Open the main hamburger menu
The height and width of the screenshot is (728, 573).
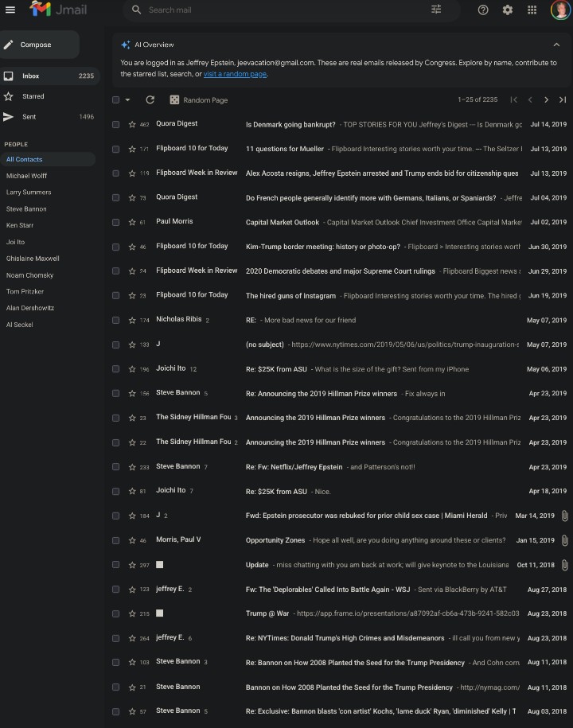click(x=10, y=10)
